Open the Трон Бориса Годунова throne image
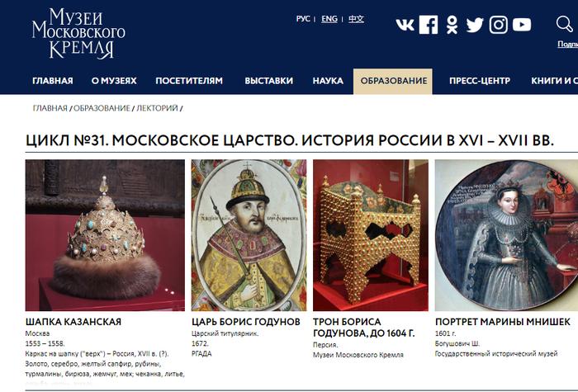This screenshot has width=578, height=392. (371, 235)
